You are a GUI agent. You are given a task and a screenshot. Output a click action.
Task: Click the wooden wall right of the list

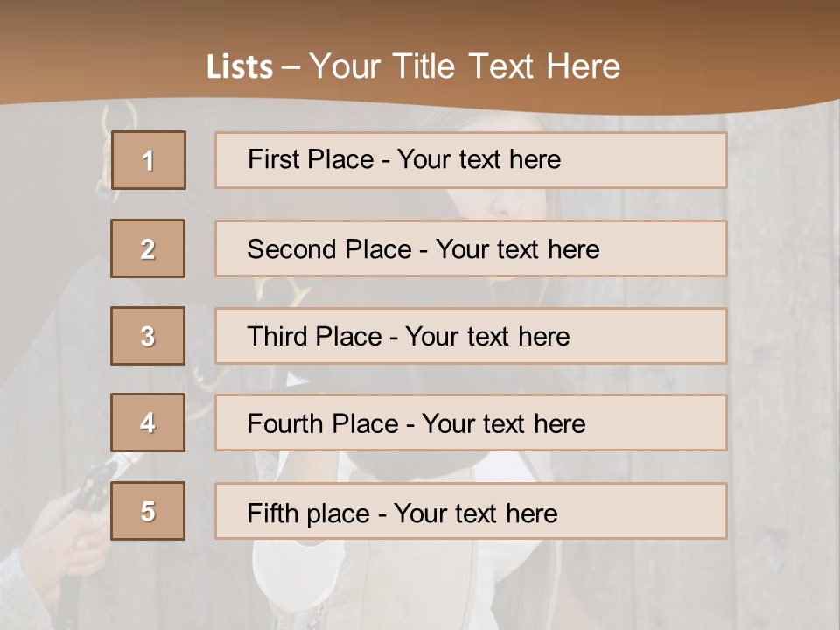[x=781, y=350]
